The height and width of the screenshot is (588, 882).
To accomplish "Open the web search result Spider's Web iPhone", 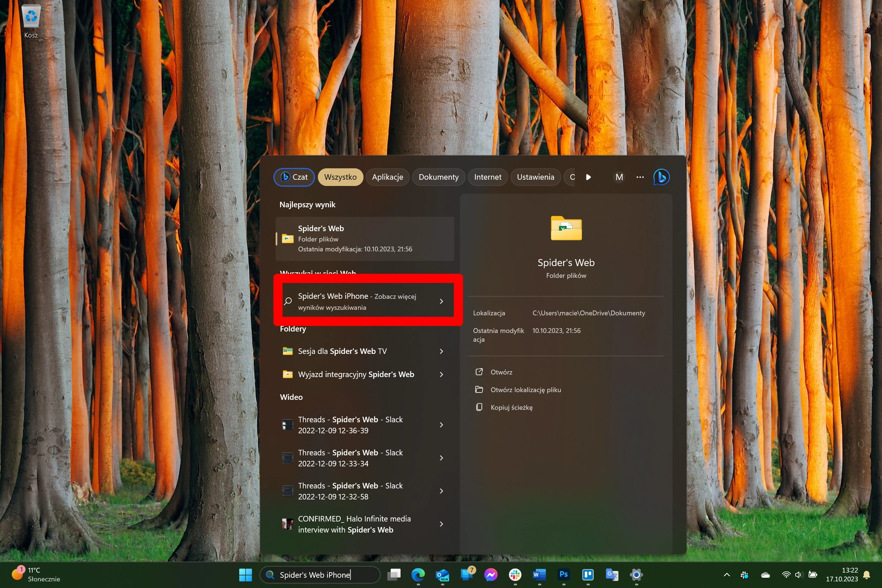I will tap(365, 301).
